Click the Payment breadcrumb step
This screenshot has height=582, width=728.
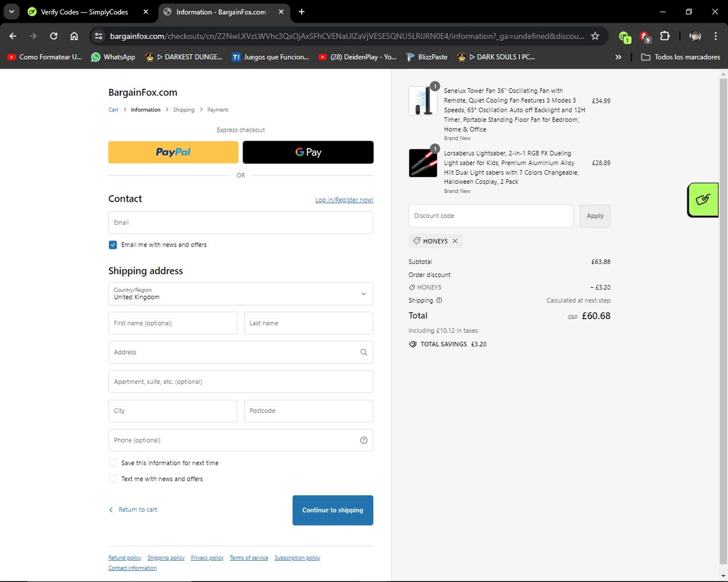pos(217,110)
